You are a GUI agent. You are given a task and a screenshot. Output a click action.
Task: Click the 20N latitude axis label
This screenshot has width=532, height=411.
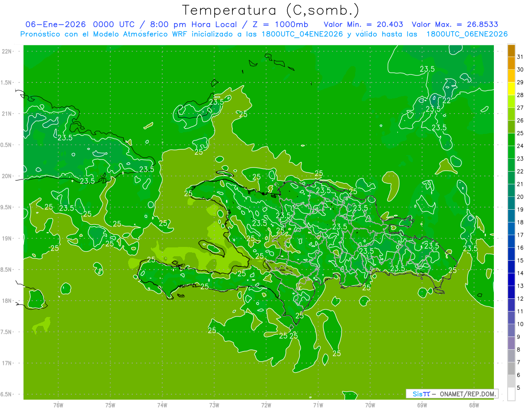6,176
